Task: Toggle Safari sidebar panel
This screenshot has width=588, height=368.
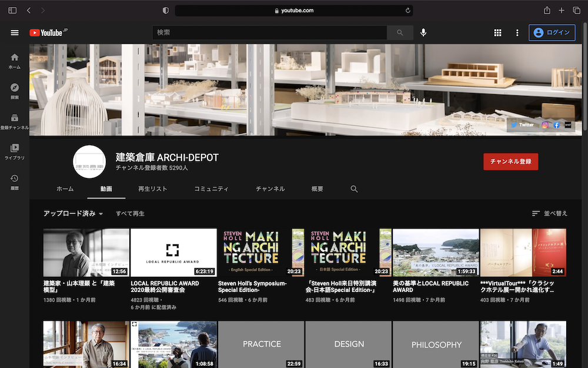Action: click(x=12, y=11)
